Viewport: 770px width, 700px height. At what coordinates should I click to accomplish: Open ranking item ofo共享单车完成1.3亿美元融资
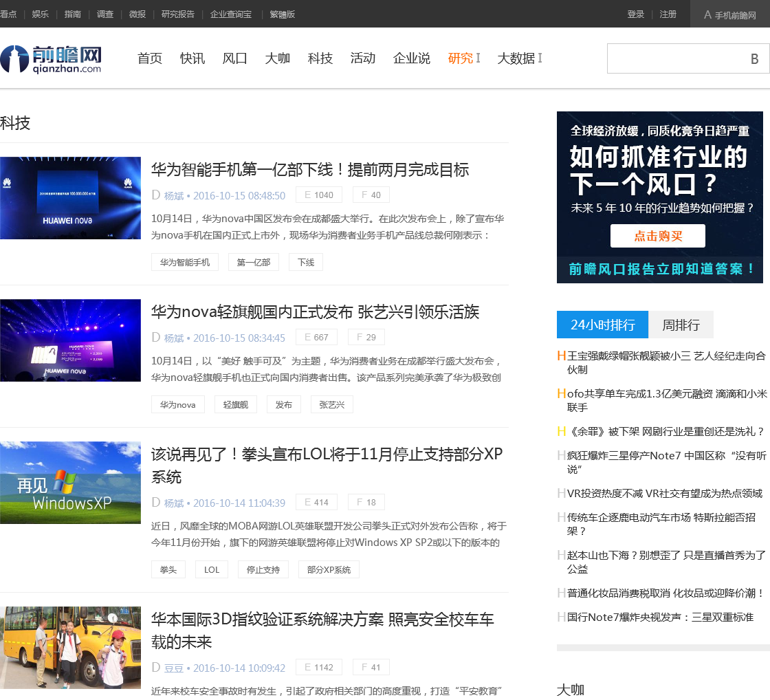[667, 401]
